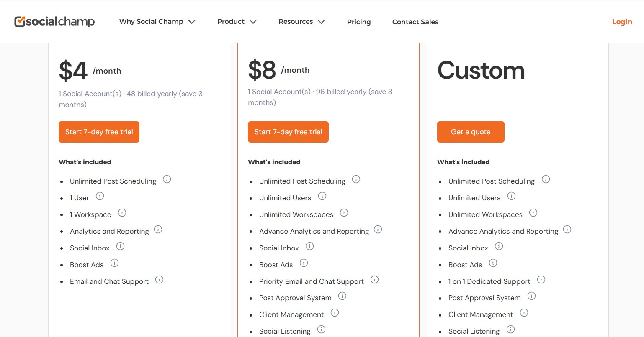Expand the Resources dropdown menu
Viewport: 644px width, 337px height.
pos(301,22)
